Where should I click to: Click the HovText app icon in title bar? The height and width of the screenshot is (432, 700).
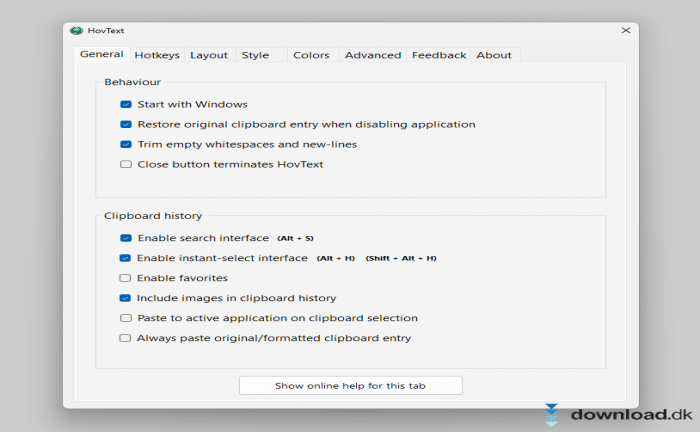[76, 30]
